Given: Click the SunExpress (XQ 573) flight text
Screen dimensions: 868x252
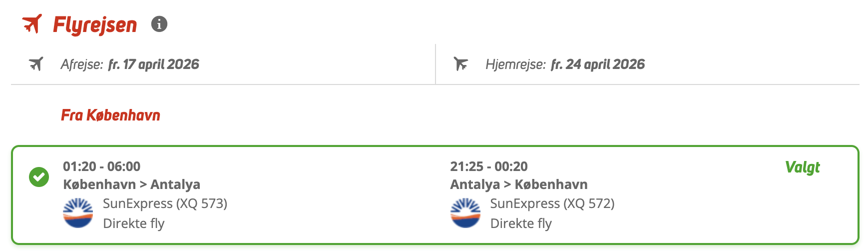Looking at the screenshot, I should tap(165, 203).
